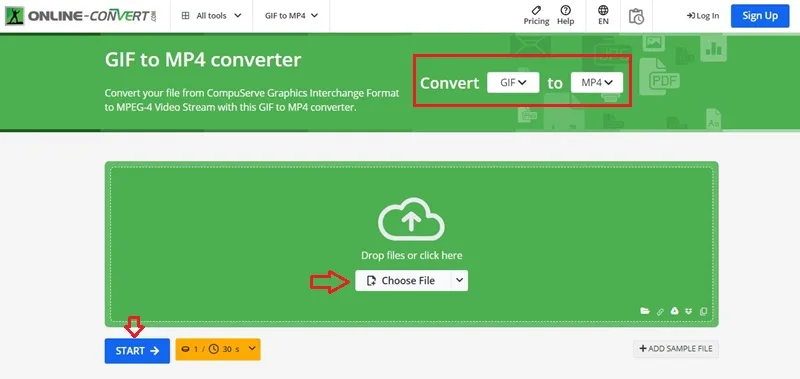Click the link/URL icon in upload area

(660, 311)
